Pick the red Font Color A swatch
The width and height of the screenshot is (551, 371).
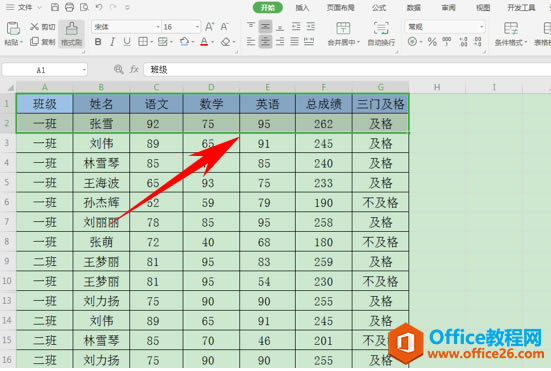[204, 42]
